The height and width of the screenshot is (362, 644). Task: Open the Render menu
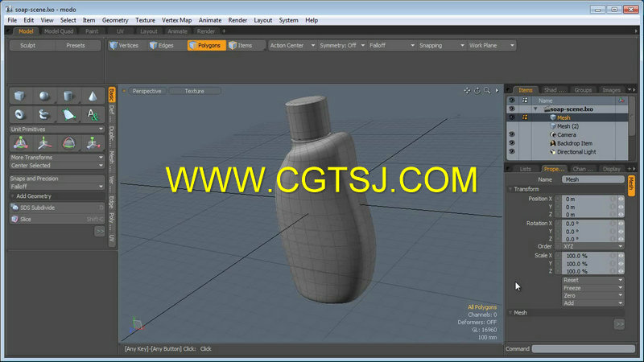pyautogui.click(x=237, y=20)
